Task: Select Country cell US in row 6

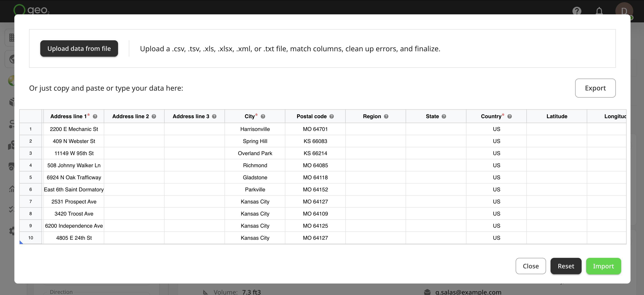Action: 496,189
